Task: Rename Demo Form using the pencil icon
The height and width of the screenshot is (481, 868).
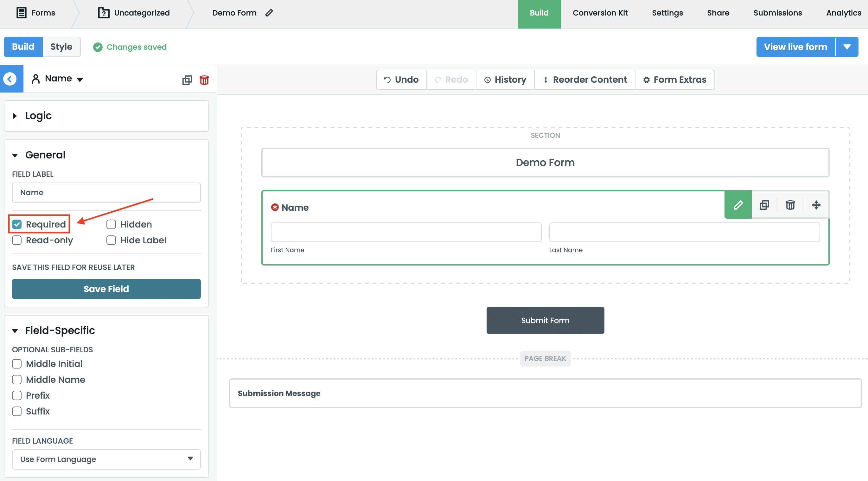Action: pyautogui.click(x=269, y=13)
